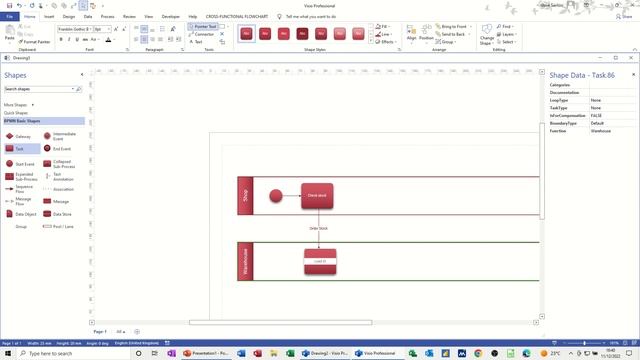
Task: Pick the End Event shape
Action: pos(58,149)
